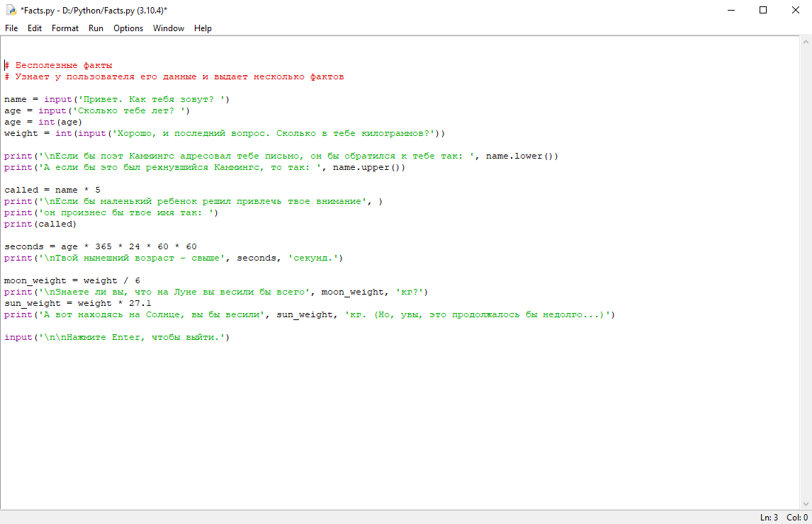Minimize the Facts.py window
Viewport: 812px width, 524px height.
click(731, 10)
